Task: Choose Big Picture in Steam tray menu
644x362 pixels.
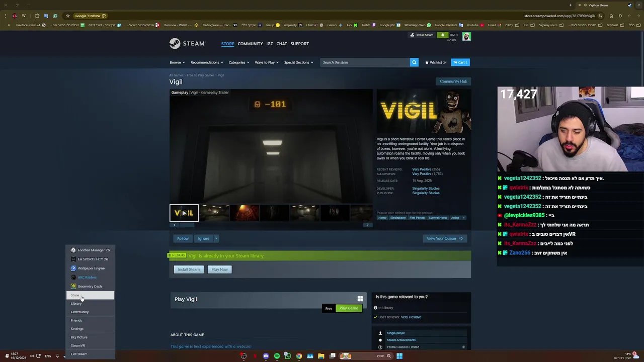Action: (91, 337)
